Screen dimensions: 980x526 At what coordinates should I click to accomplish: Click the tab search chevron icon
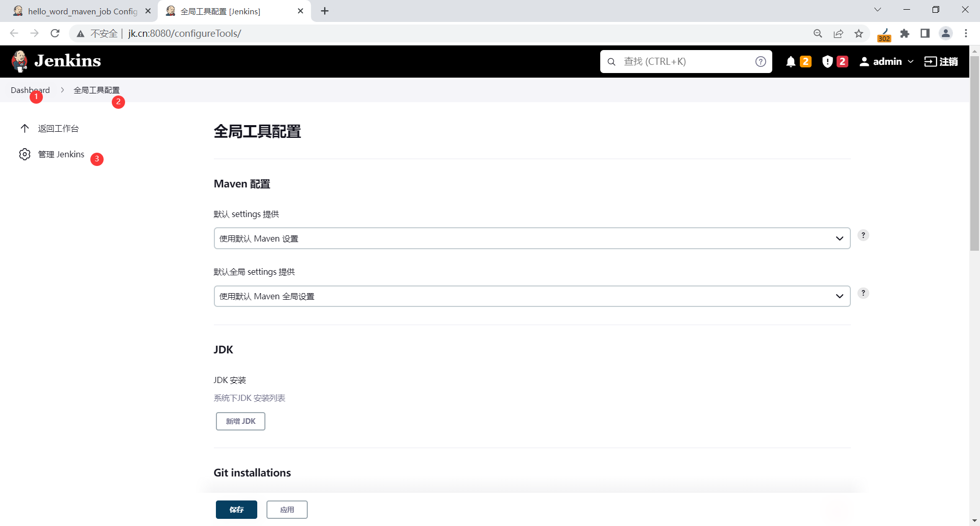pos(878,10)
